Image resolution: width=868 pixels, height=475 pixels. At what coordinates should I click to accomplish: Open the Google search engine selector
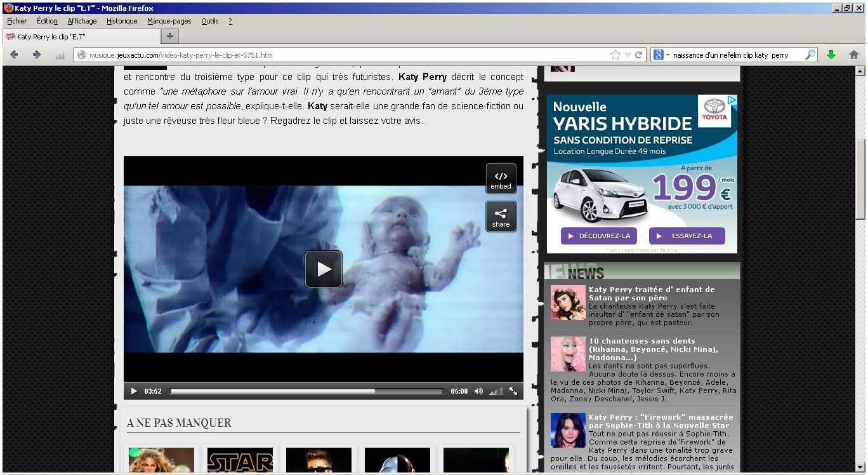pyautogui.click(x=661, y=55)
